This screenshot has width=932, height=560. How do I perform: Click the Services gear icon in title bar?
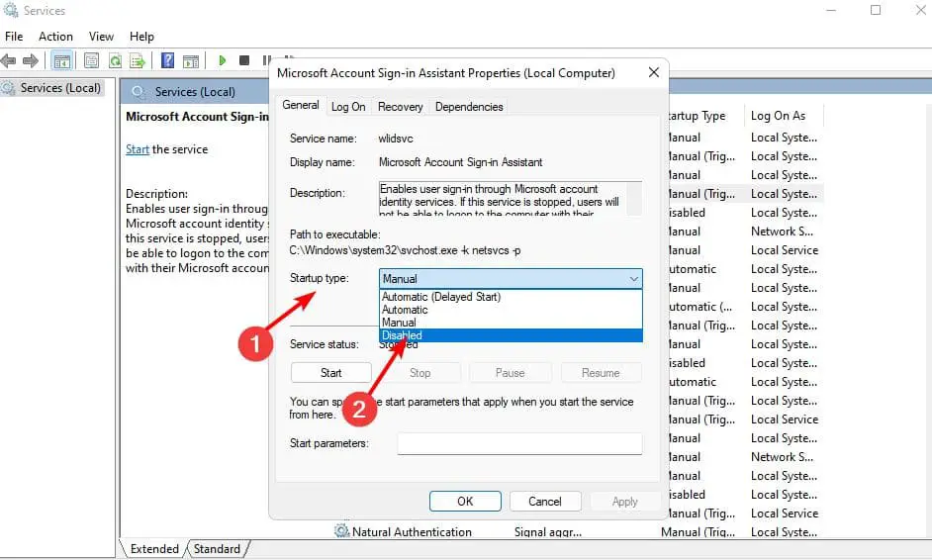click(x=11, y=10)
